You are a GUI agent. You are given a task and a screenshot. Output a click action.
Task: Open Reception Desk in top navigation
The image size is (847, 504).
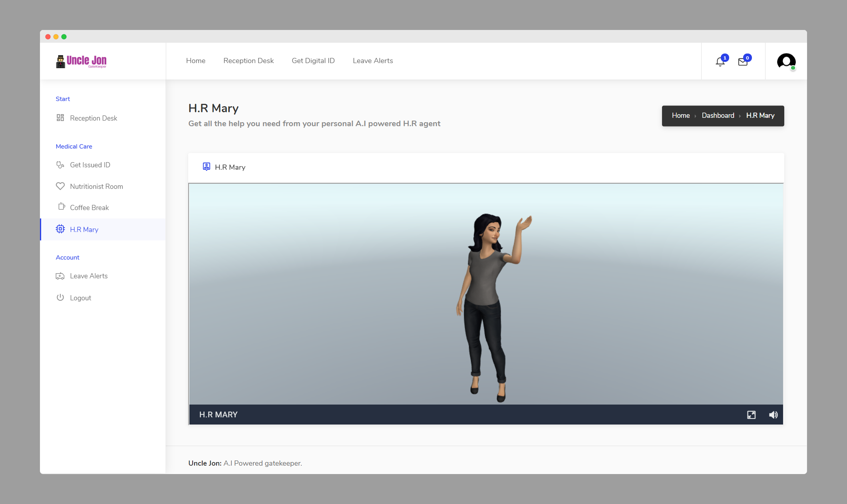(248, 61)
